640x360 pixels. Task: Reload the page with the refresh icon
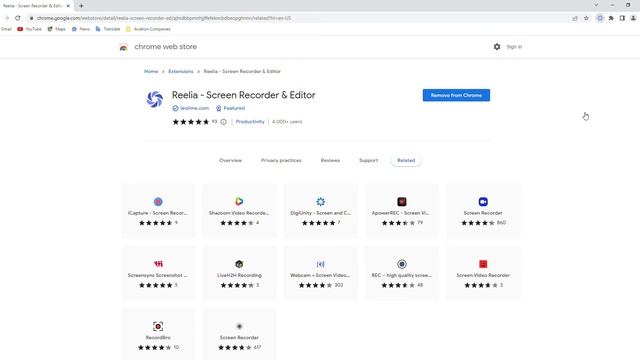pos(18,18)
